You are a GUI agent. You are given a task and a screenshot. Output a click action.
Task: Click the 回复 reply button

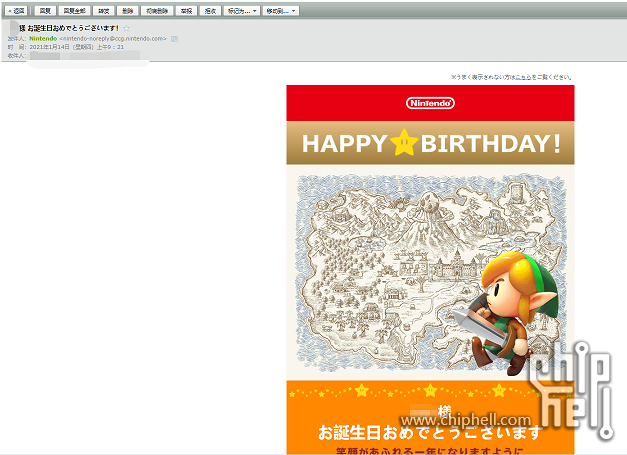point(45,11)
